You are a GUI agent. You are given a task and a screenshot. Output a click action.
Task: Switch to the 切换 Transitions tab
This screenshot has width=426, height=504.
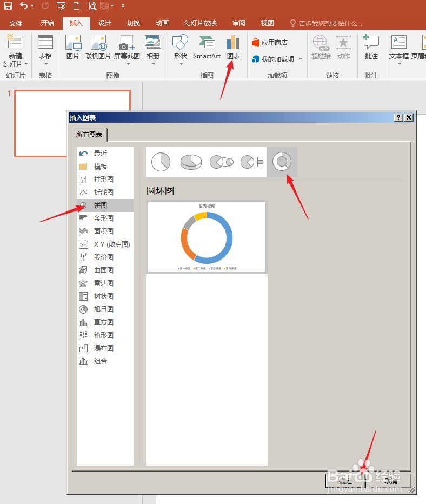(134, 23)
